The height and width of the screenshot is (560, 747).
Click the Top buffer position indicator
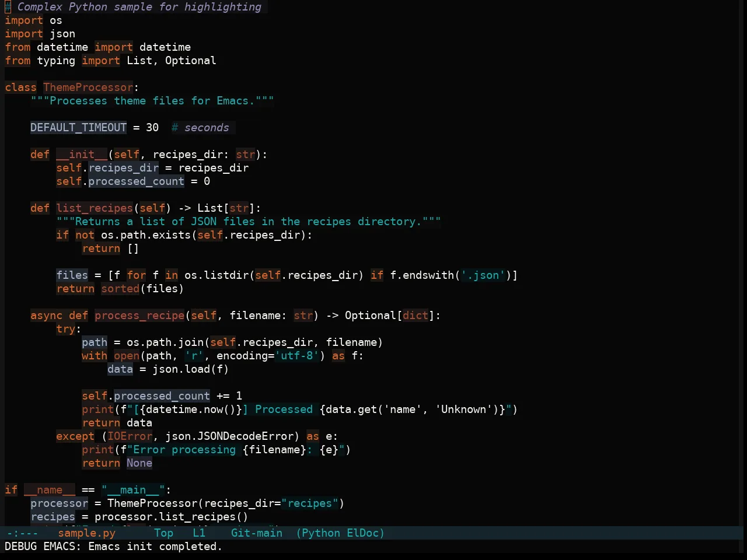164,533
